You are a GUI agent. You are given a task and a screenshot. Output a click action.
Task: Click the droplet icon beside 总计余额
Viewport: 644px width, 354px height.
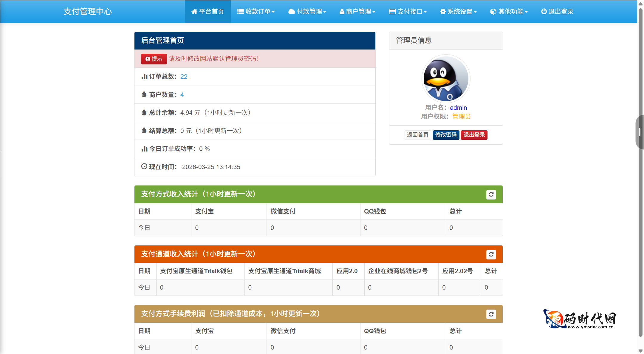(144, 112)
